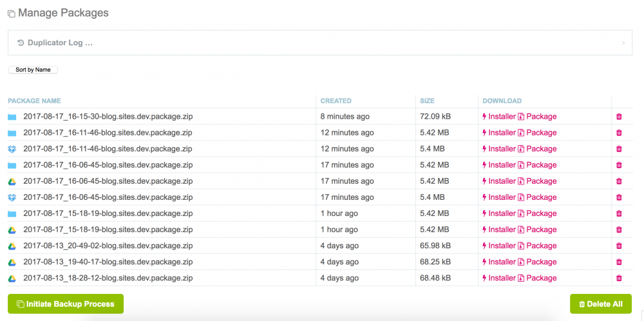Screen dimensions: 644x321
Task: Start backup with Initiate Backup Process
Action: pyautogui.click(x=66, y=304)
